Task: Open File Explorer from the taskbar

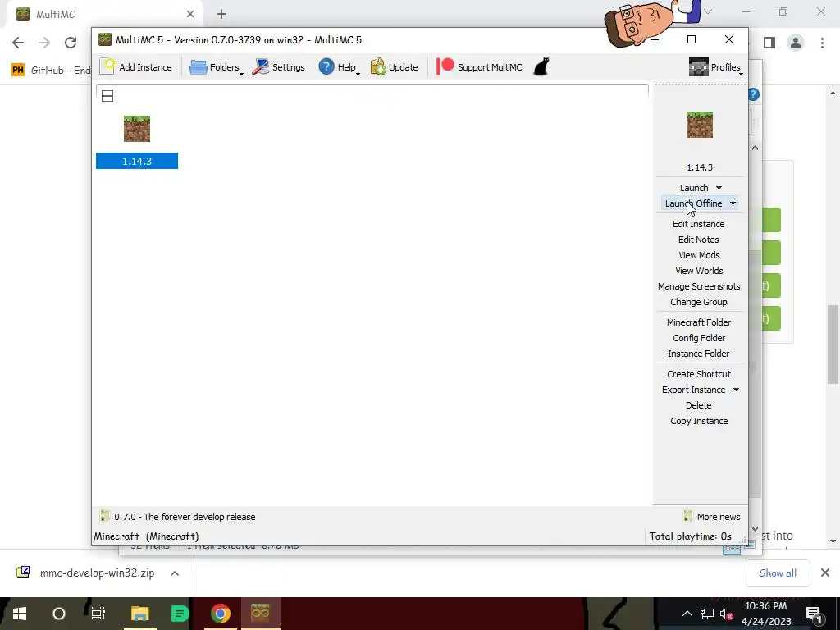Action: [139, 614]
